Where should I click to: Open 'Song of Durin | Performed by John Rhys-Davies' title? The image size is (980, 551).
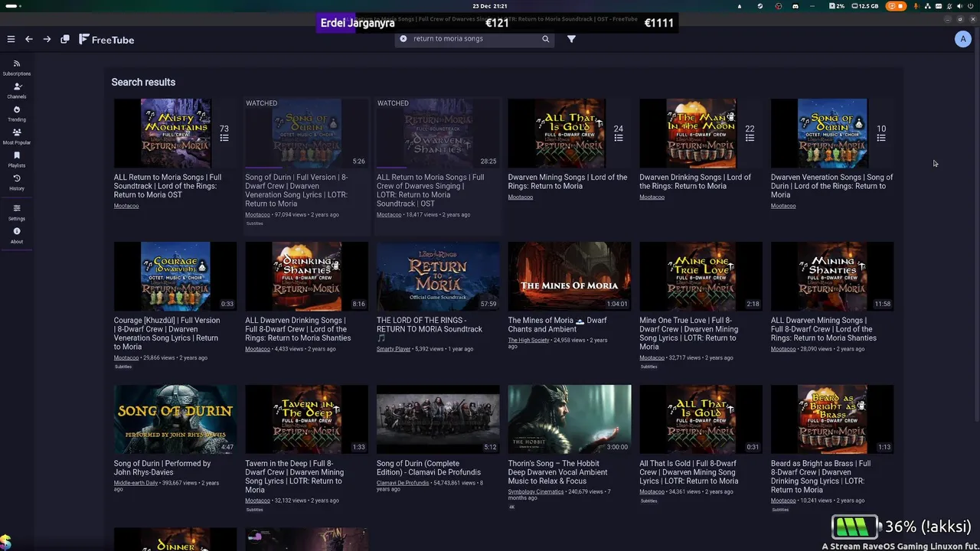tap(162, 468)
